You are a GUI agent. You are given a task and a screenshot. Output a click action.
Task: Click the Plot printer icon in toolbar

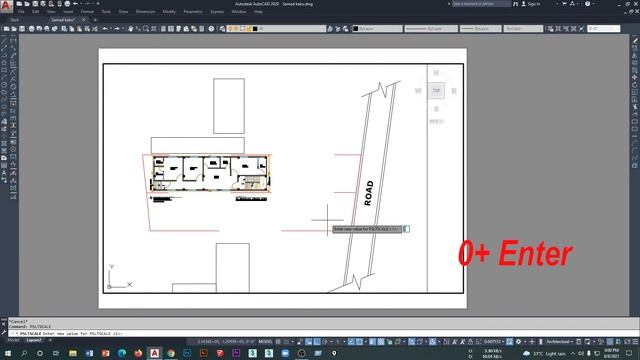tap(31, 29)
